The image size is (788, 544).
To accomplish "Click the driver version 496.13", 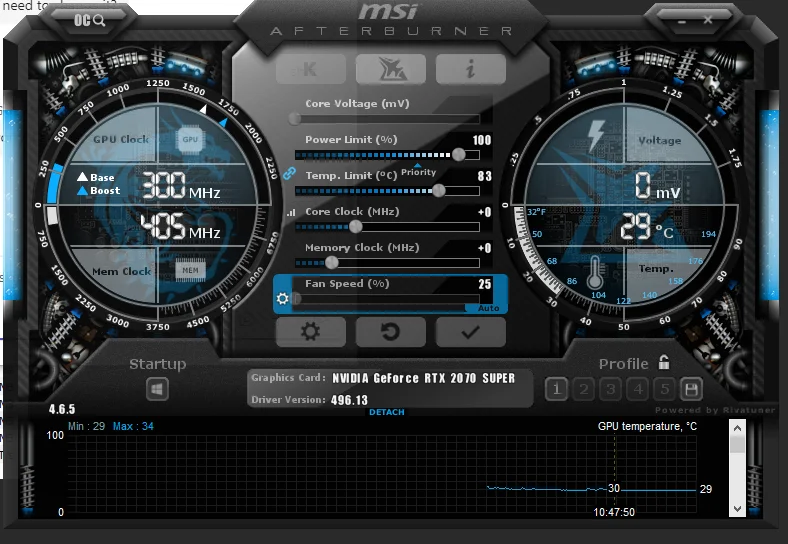I will (x=349, y=400).
